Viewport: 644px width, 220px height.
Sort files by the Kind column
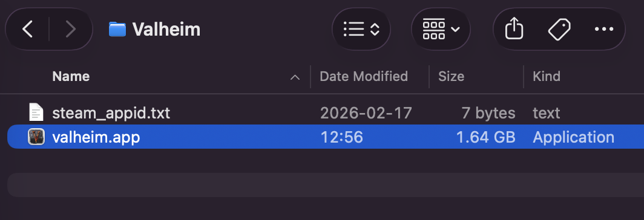[x=546, y=76]
